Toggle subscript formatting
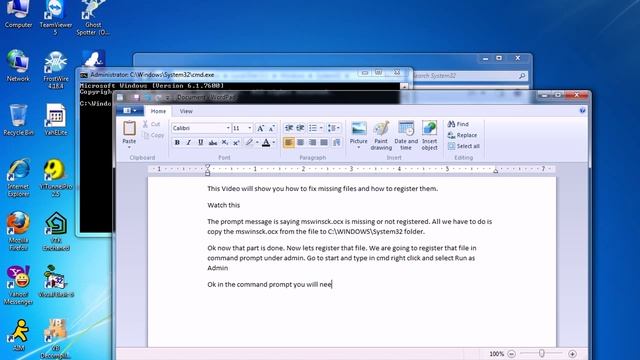Viewport: 640px width, 360px height. (x=224, y=142)
